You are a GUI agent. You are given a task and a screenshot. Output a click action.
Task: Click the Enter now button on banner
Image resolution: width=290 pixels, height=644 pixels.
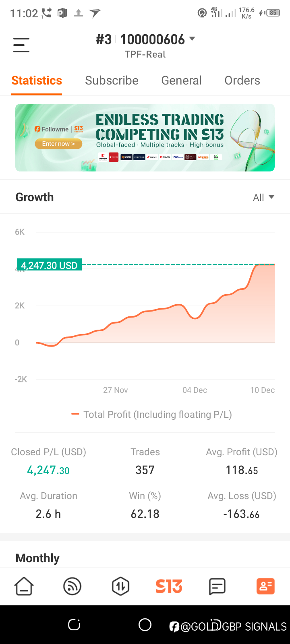pos(58,144)
